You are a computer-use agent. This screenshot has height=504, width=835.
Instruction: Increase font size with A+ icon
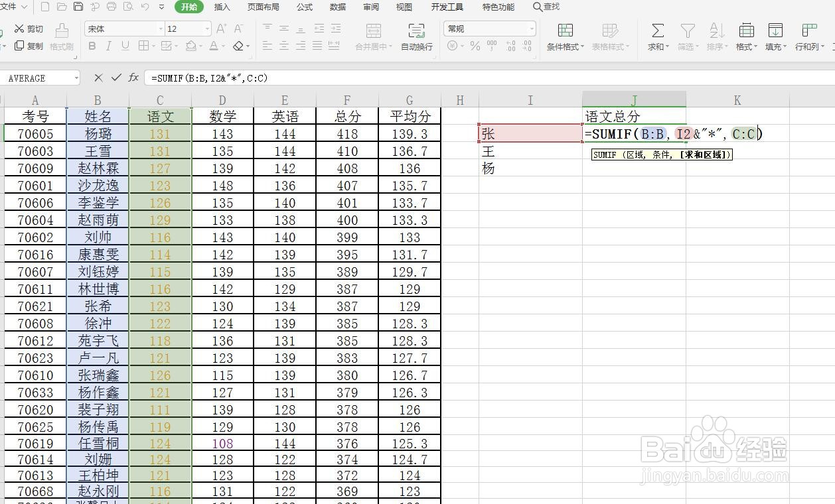pyautogui.click(x=222, y=29)
